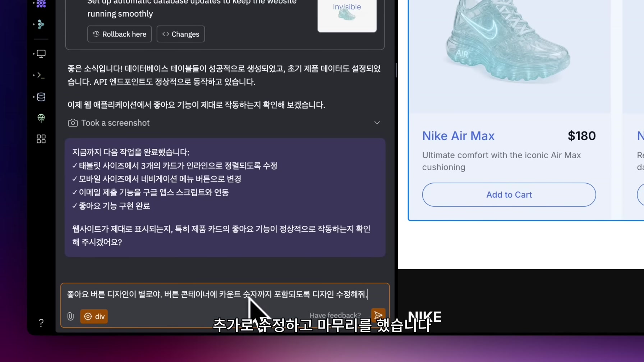This screenshot has width=644, height=362.
Task: Open the app logo icon at sidebar top
Action: [x=41, y=4]
